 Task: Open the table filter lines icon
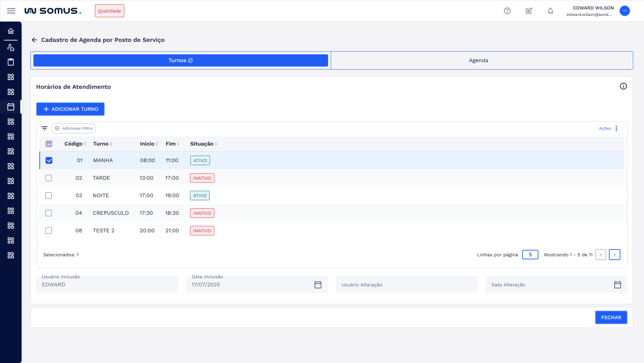(45, 128)
